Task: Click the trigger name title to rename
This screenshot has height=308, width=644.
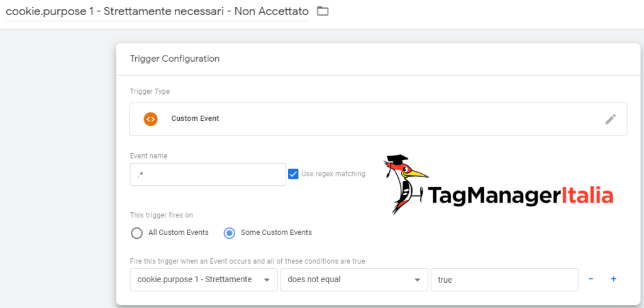Action: [157, 11]
